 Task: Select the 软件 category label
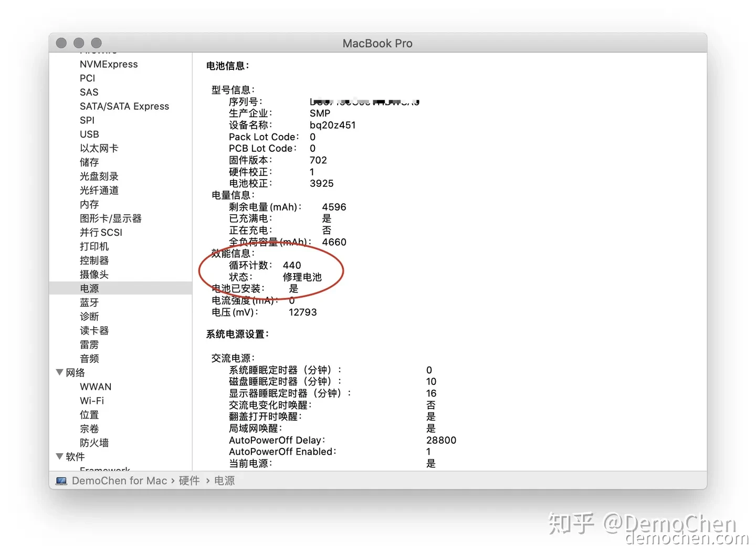[76, 457]
